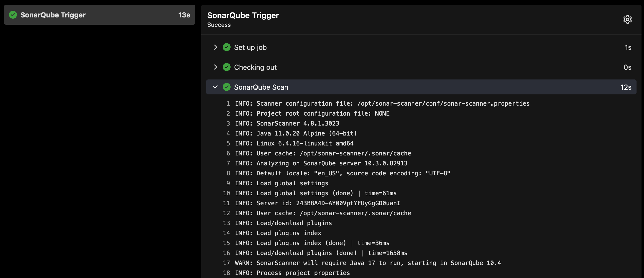Image resolution: width=644 pixels, height=278 pixels.
Task: Click the Checking out step label
Action: pos(255,67)
